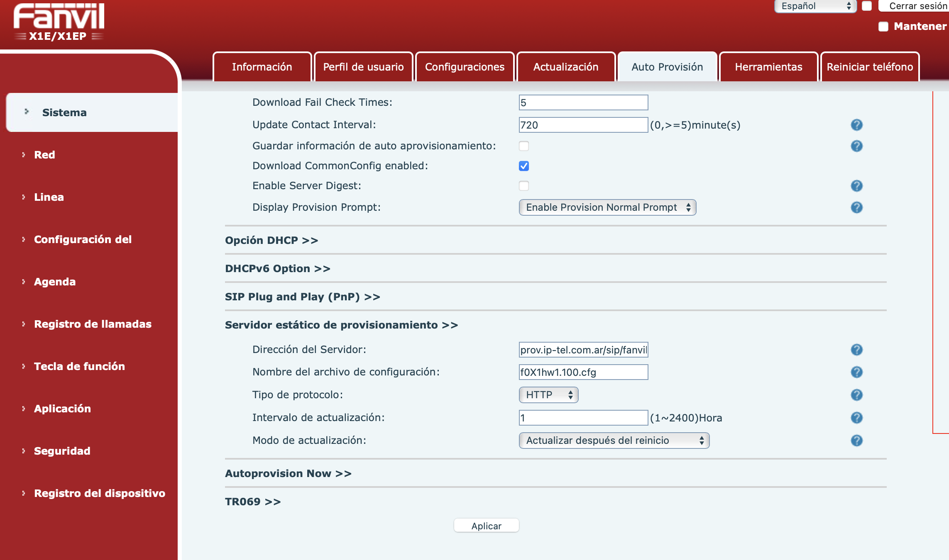Expand the Autoprovision Now section

(x=288, y=474)
